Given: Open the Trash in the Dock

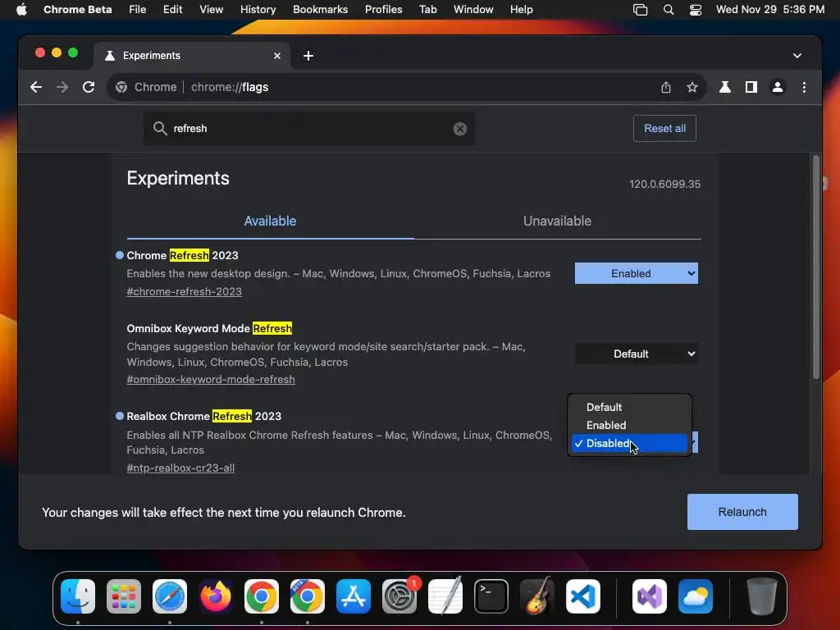Looking at the screenshot, I should coord(762,596).
